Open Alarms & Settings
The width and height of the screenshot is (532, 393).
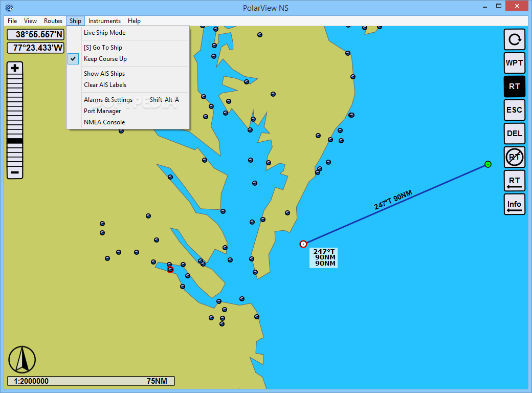[x=128, y=100]
